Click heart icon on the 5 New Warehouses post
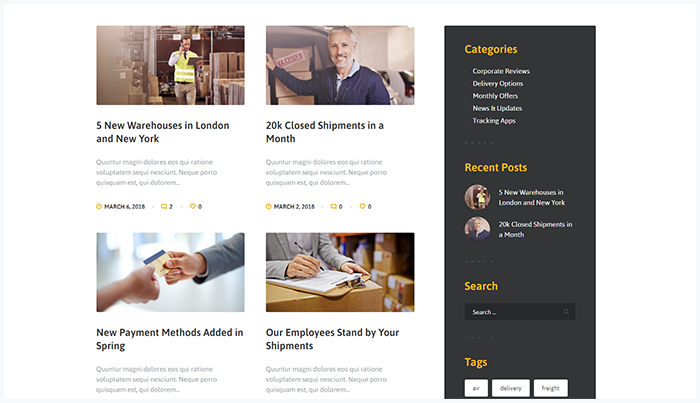Image resolution: width=700 pixels, height=403 pixels. pos(193,206)
